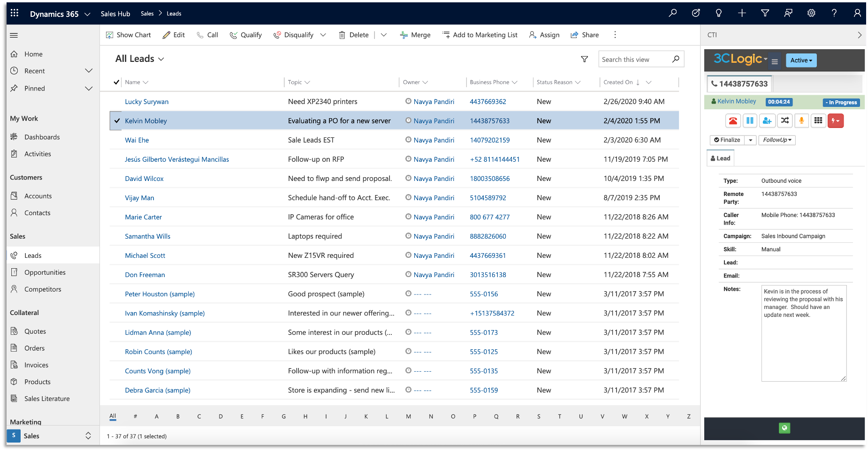Screen dimensions: 868x451
Task: Open the user account icon
Action: click(857, 13)
